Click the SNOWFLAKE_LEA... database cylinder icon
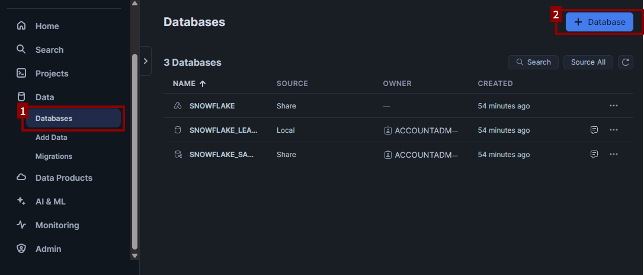 pos(177,130)
